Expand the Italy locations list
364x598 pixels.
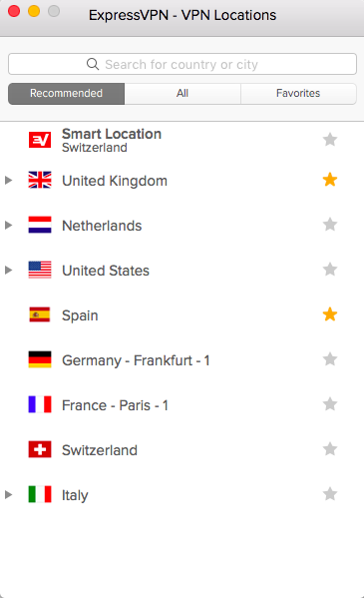8,494
